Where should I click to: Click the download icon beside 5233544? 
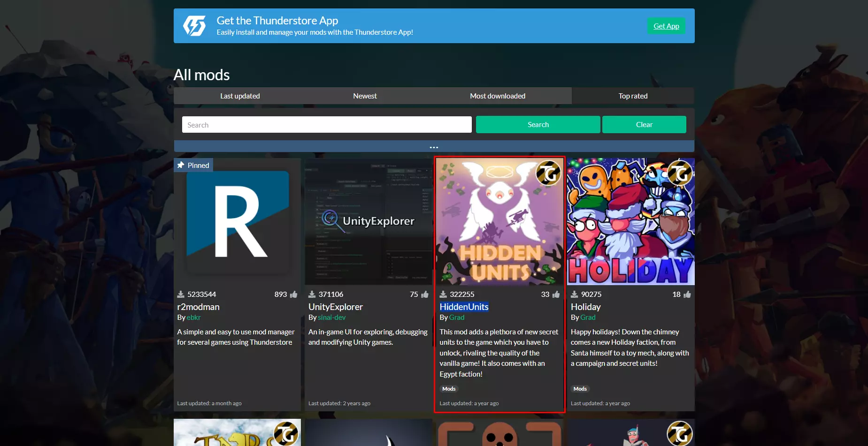[181, 295]
